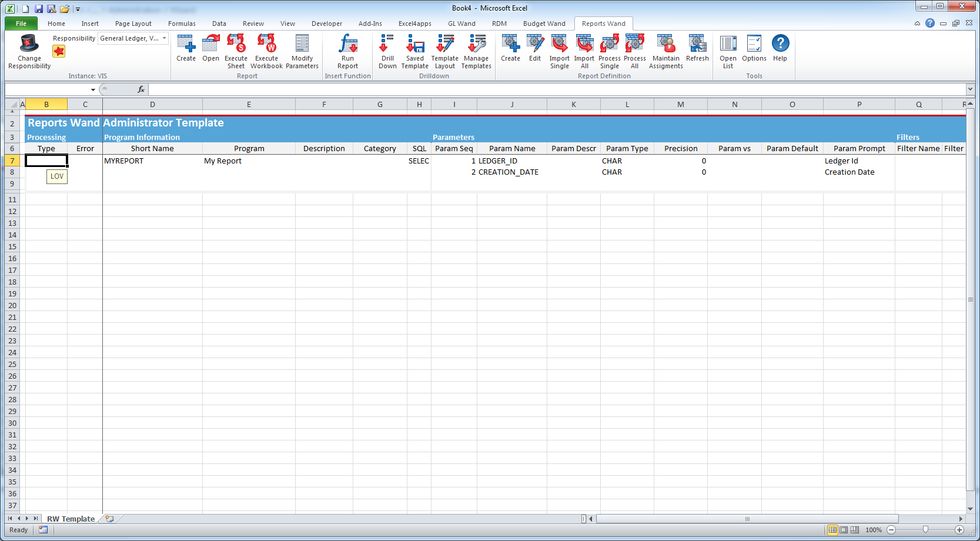Click Edit report definition icon
Screen dimensions: 980x541
(535, 48)
